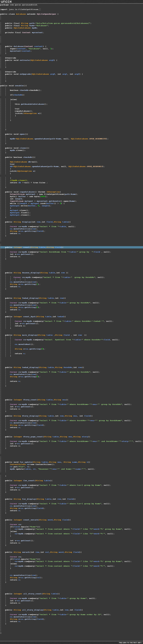Click the 'catch(SQLException e)' line
Image resolution: width=143 pixels, height=644 pixels.
pos(23,171)
